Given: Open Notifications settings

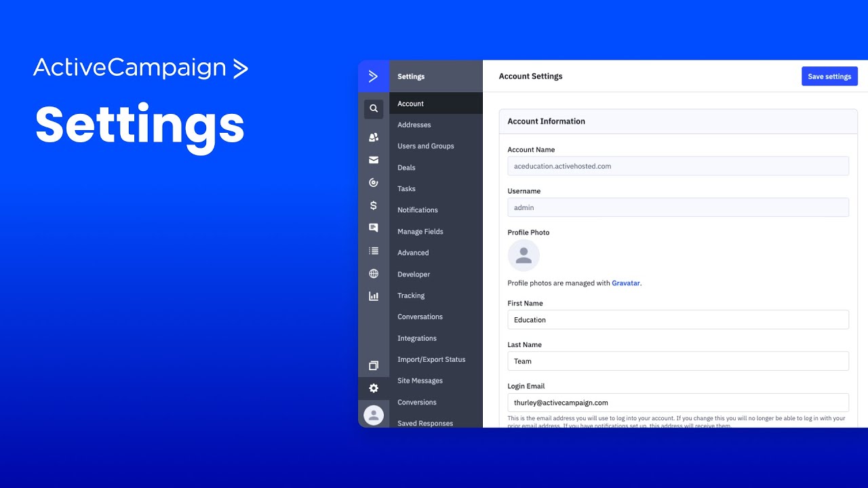Looking at the screenshot, I should coord(436,210).
